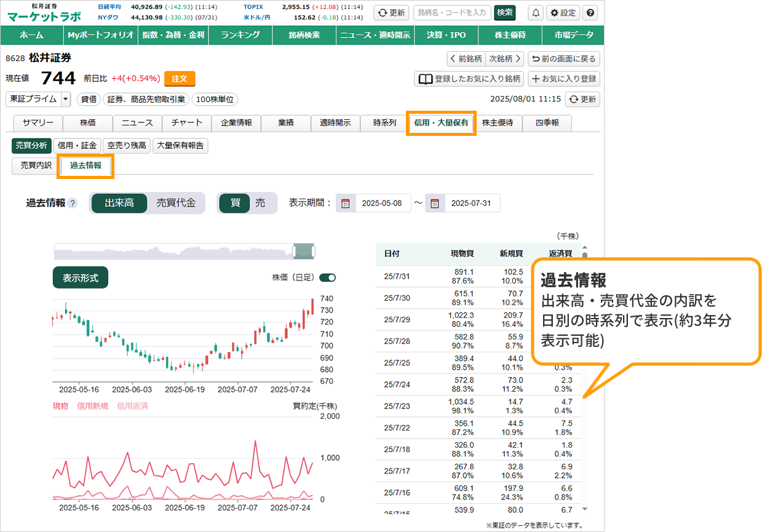Viewport: 762px width, 532px height.
Task: Open 信用・証金 sub-tab
Action: 77,146
